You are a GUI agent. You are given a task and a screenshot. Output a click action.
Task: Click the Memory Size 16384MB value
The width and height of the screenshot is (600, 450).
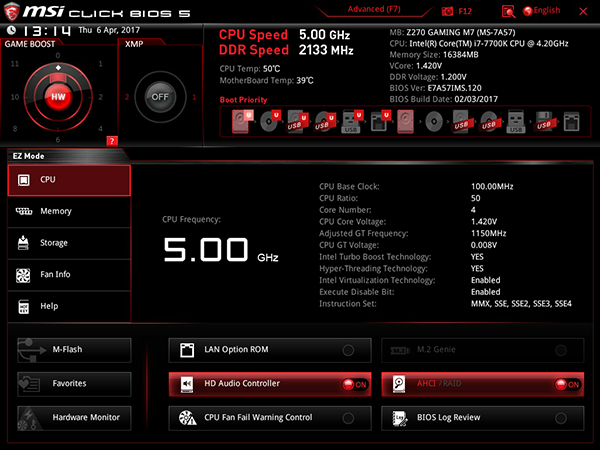pyautogui.click(x=461, y=54)
